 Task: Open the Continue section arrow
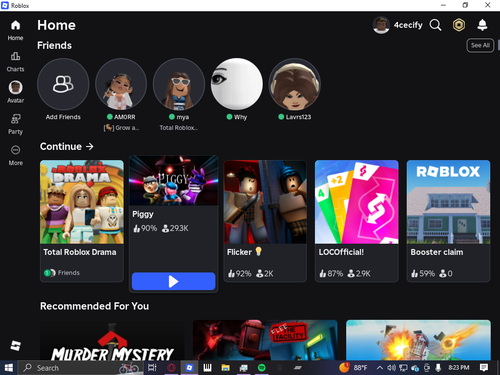pos(90,146)
